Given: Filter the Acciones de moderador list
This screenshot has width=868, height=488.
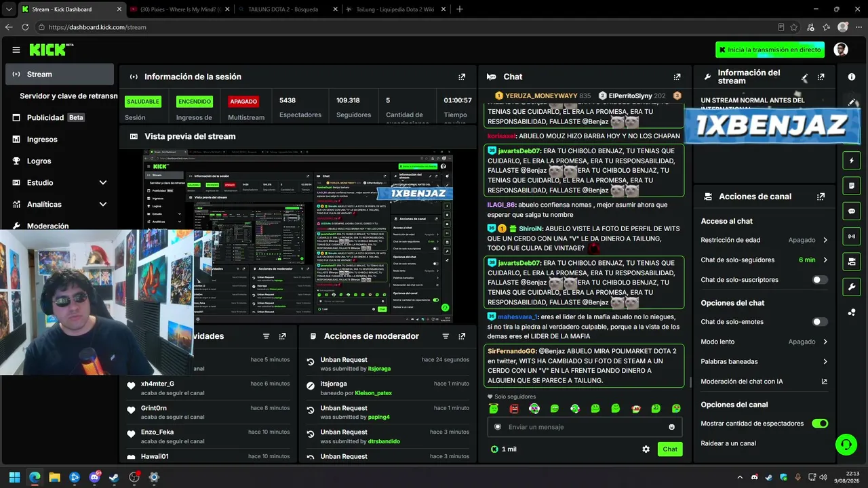Looking at the screenshot, I should (446, 336).
